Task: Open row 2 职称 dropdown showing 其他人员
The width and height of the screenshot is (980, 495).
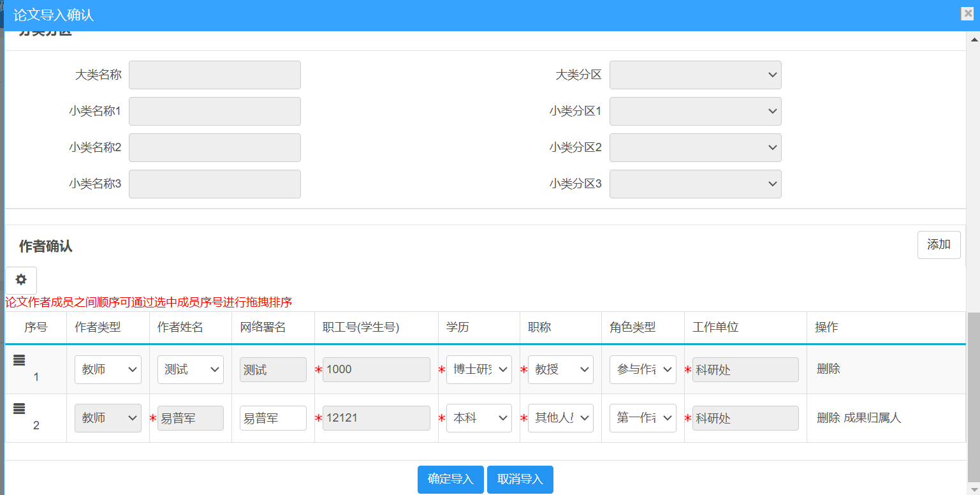Action: (560, 418)
